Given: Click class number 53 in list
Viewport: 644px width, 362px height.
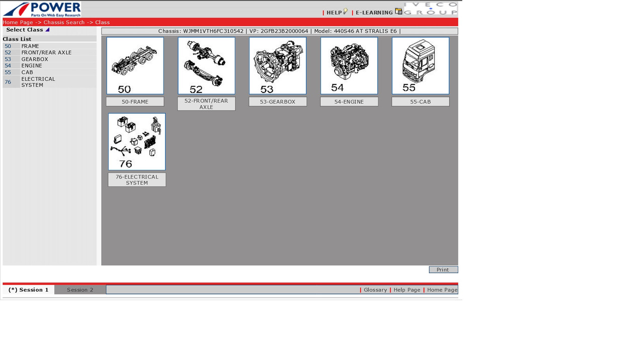Looking at the screenshot, I should 8,59.
